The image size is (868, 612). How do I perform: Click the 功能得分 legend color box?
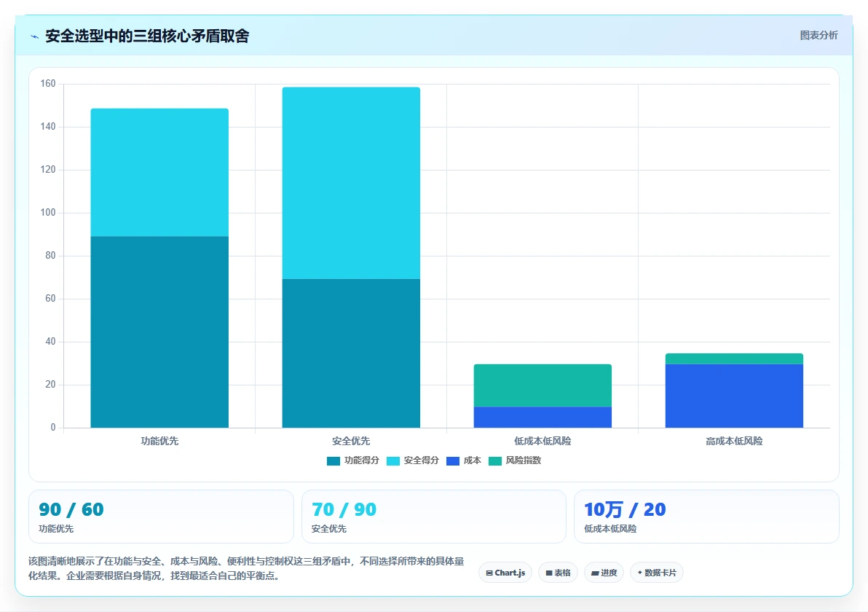(334, 460)
